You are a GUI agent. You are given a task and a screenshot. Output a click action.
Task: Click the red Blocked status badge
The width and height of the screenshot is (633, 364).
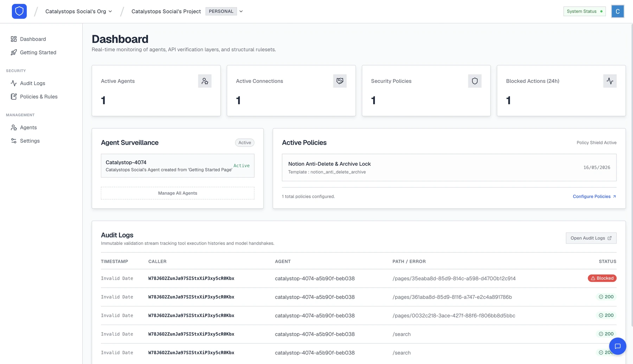point(602,278)
